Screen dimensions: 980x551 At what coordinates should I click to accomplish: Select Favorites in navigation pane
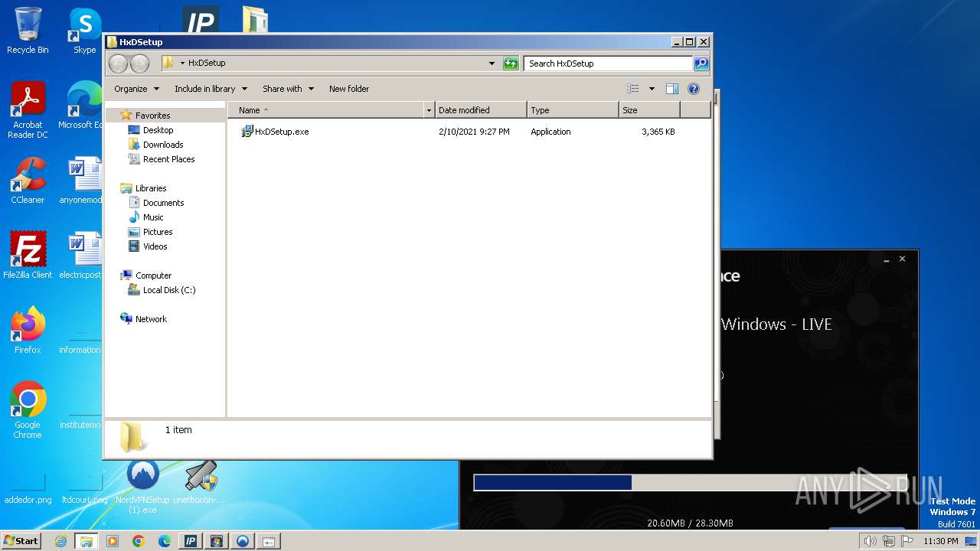[152, 116]
